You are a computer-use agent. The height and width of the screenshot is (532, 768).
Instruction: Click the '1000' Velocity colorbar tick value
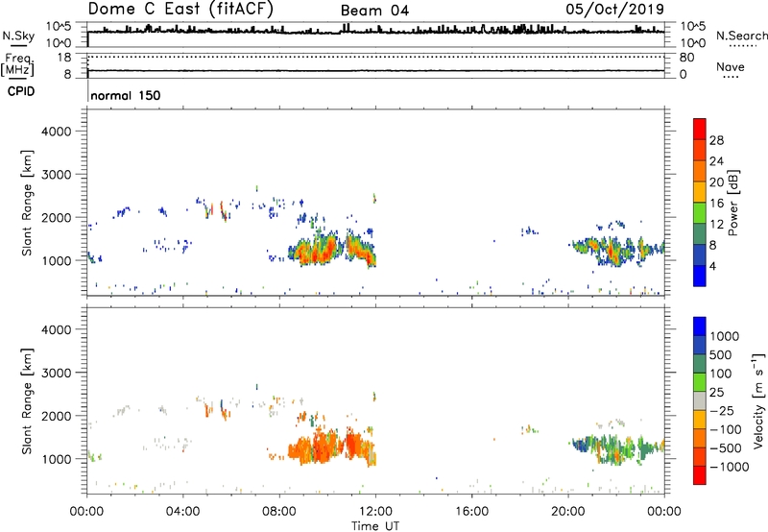(725, 336)
